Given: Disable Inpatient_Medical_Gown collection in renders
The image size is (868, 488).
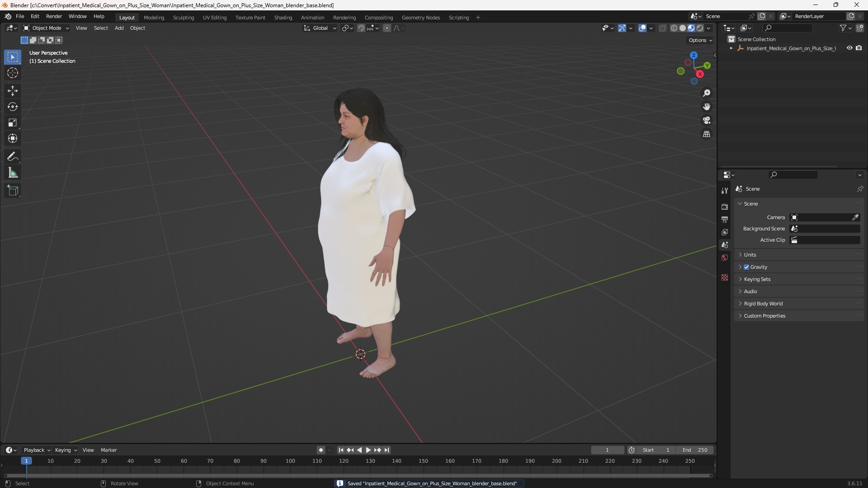Looking at the screenshot, I should (859, 48).
